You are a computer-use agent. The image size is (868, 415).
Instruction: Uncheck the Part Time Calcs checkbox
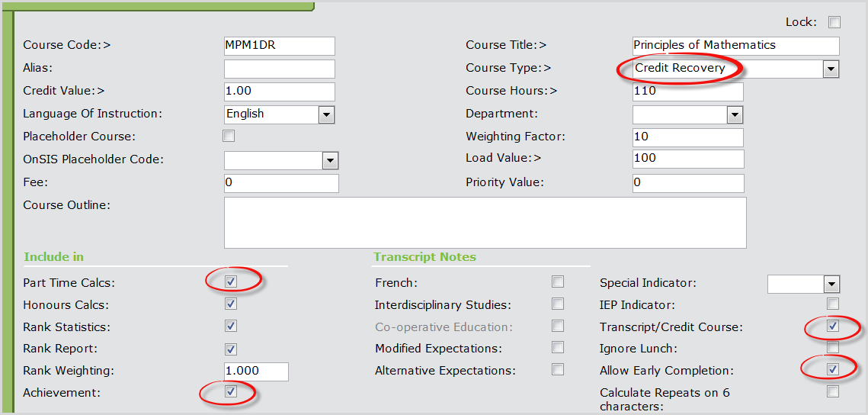tap(231, 281)
